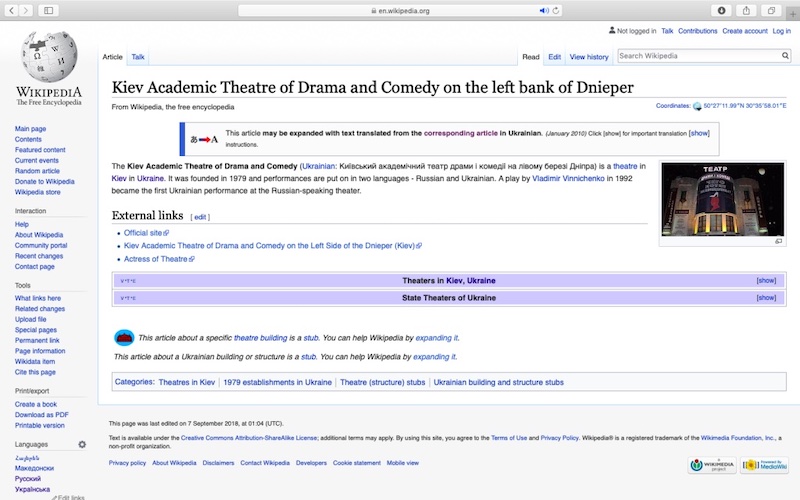800x500 pixels.
Task: Switch to the Article tab
Action: pyautogui.click(x=112, y=57)
